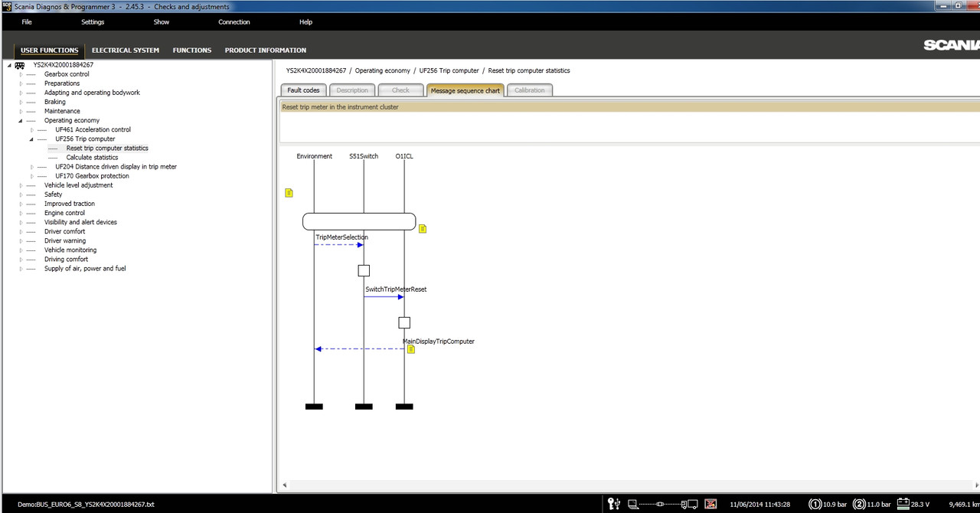The width and height of the screenshot is (980, 513).
Task: Click the O1ICL lifeline header
Action: coord(404,156)
